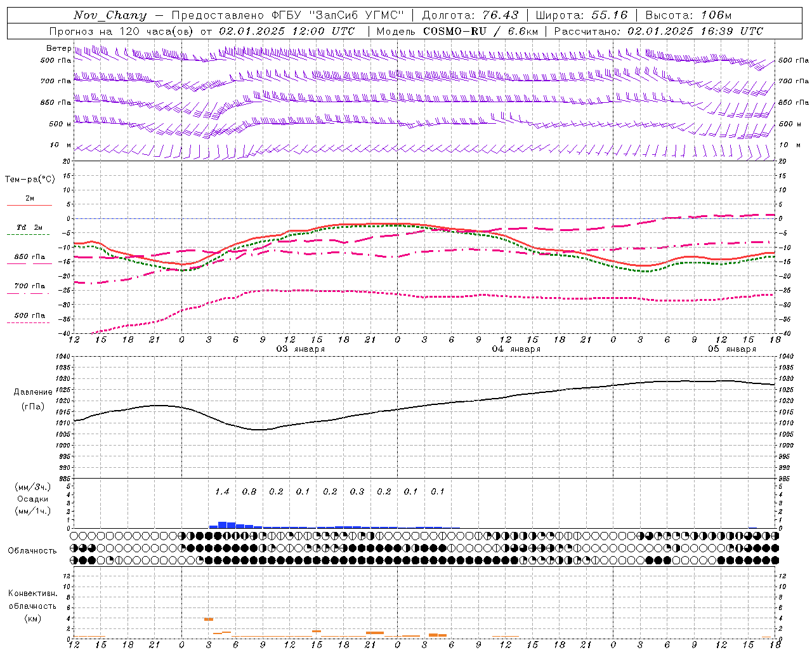Click the elevation value "Высота: 106м"
812x650 pixels.
pyautogui.click(x=688, y=15)
